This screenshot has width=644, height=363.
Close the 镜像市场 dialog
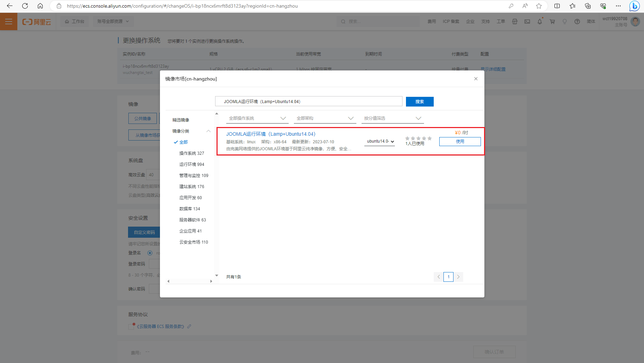point(476,79)
